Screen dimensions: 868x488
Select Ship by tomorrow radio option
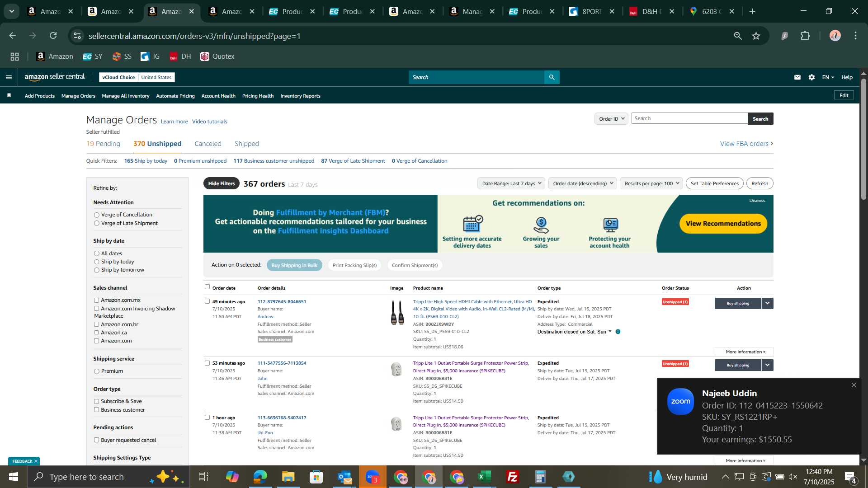coord(96,270)
